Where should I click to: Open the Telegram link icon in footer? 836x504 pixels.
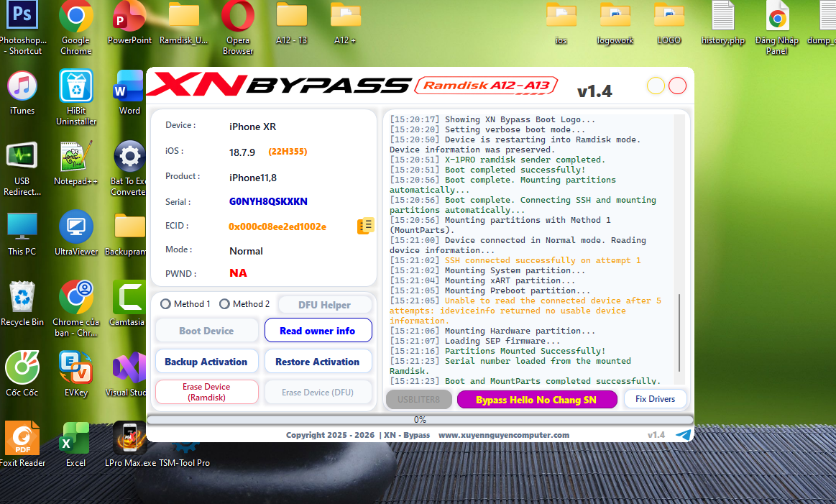(x=683, y=435)
